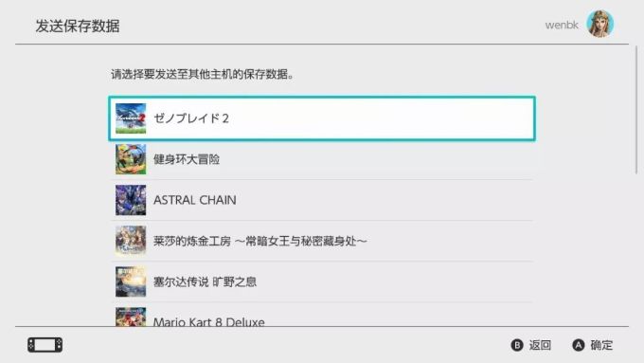Open the wenbk user avatar
This screenshot has height=363, width=644.
click(600, 24)
